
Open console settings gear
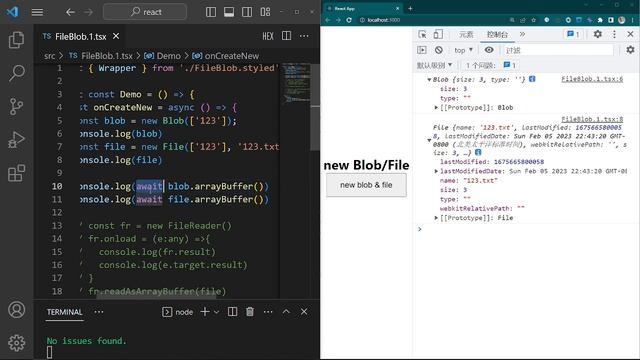(630, 50)
